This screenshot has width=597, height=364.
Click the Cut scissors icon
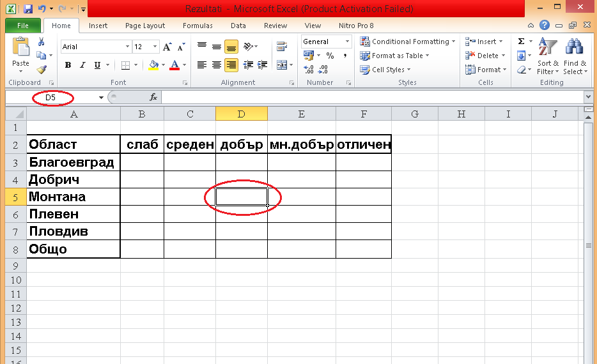42,42
